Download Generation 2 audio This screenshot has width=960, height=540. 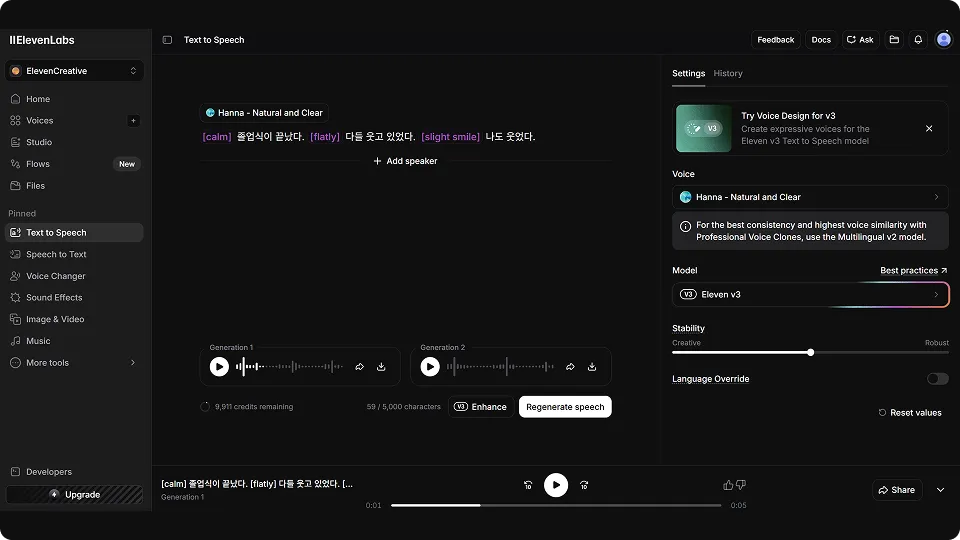(591, 367)
